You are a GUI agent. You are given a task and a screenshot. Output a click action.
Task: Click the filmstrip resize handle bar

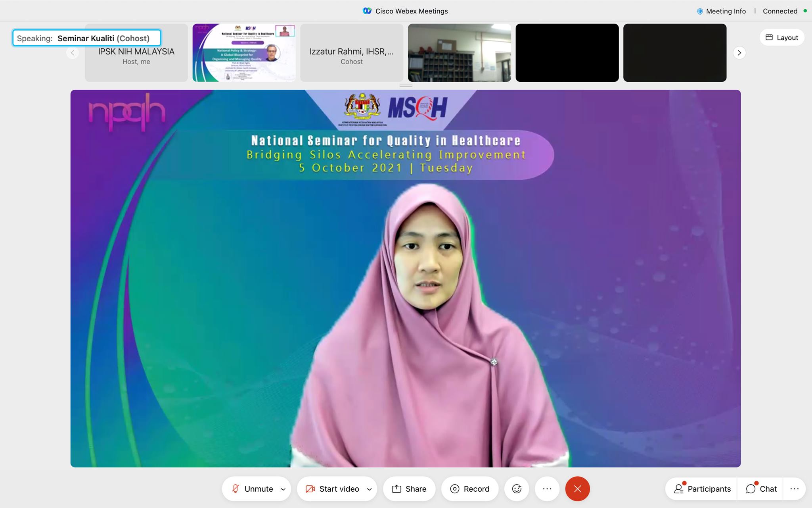tap(406, 85)
